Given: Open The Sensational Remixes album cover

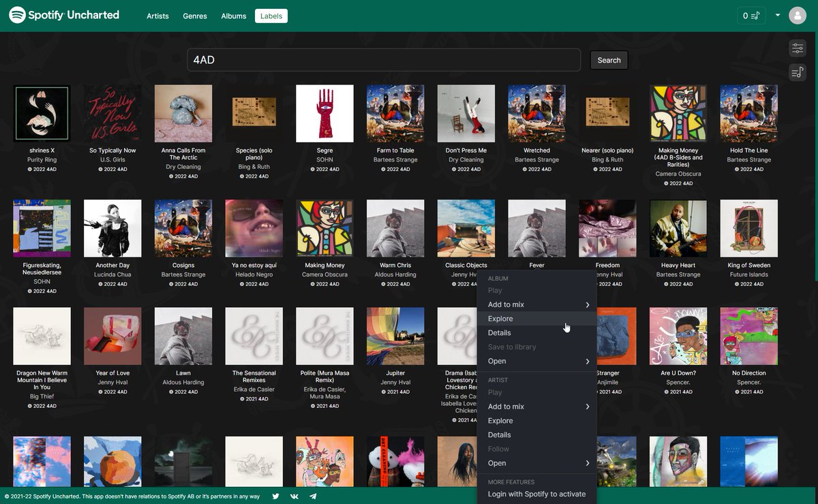Looking at the screenshot, I should click(254, 336).
